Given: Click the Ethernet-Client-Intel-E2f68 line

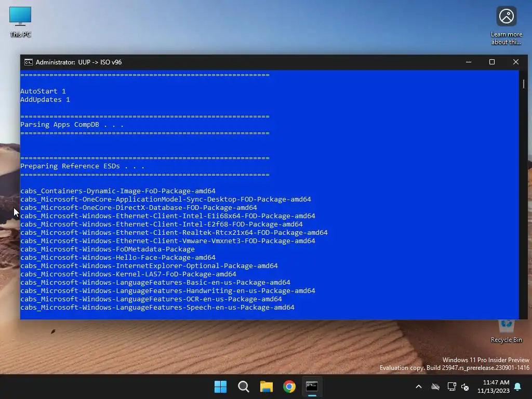Looking at the screenshot, I should (x=162, y=224).
